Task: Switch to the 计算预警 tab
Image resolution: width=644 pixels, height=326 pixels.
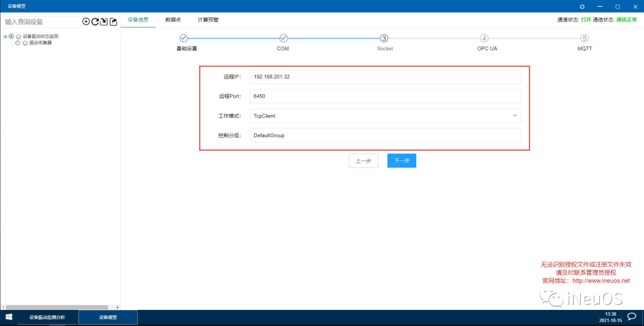Action: click(x=208, y=20)
